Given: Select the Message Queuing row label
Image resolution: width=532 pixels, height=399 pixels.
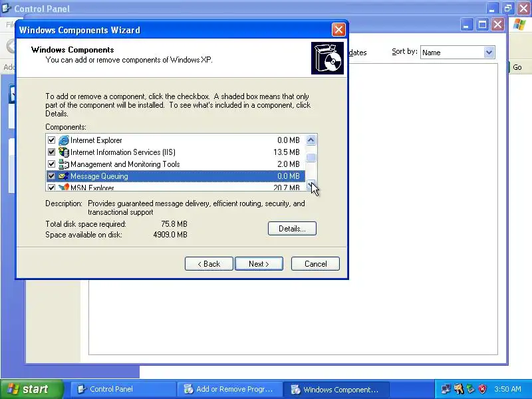Looking at the screenshot, I should click(x=99, y=176).
